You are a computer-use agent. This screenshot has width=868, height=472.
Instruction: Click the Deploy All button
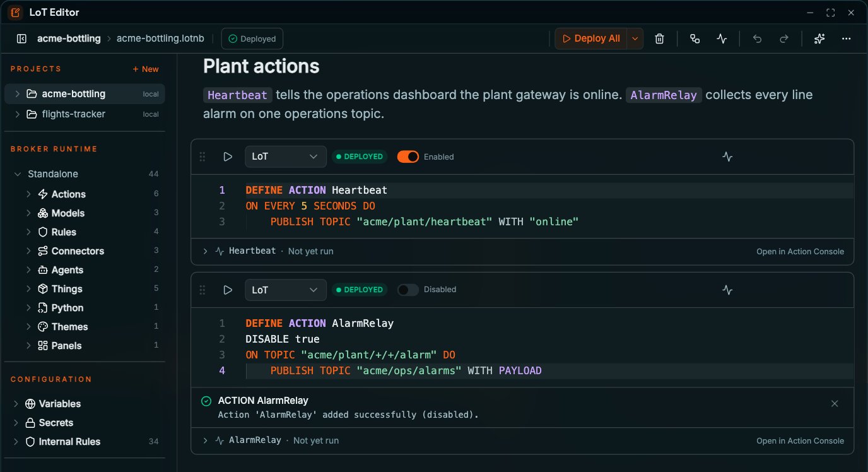click(x=592, y=38)
